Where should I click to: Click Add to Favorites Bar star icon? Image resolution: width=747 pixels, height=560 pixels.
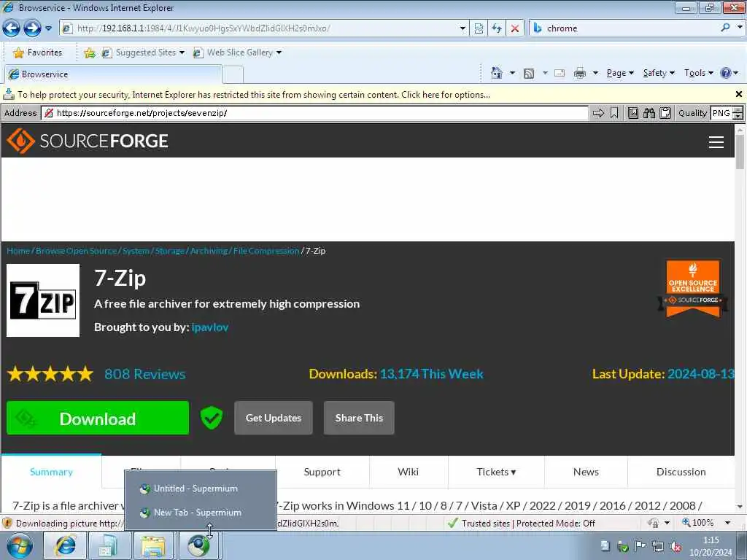90,52
